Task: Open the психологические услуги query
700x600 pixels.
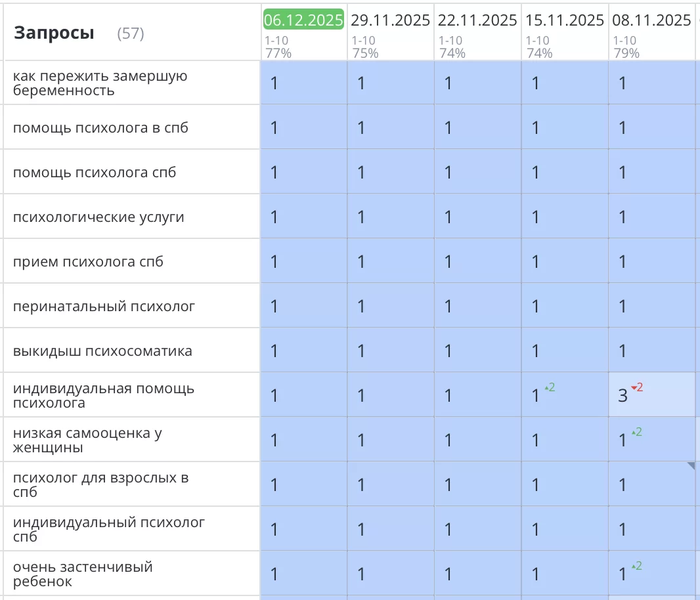Action: click(x=98, y=217)
